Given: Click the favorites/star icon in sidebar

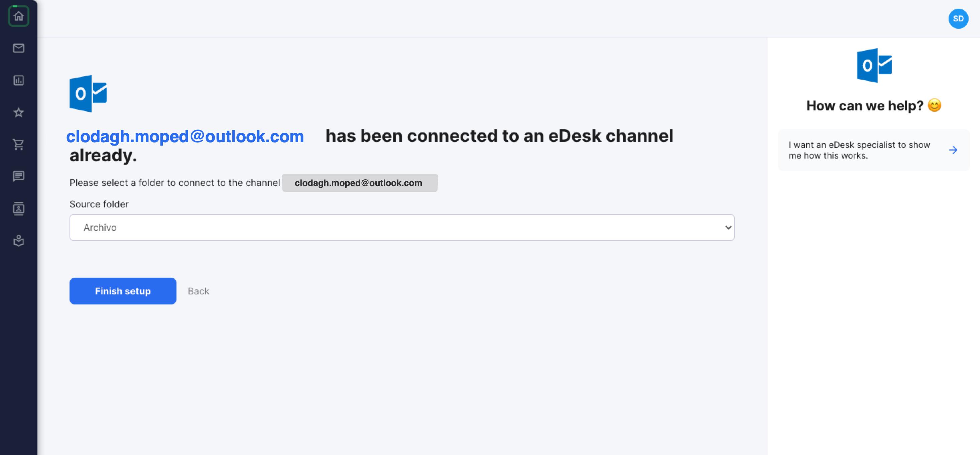Looking at the screenshot, I should 18,112.
